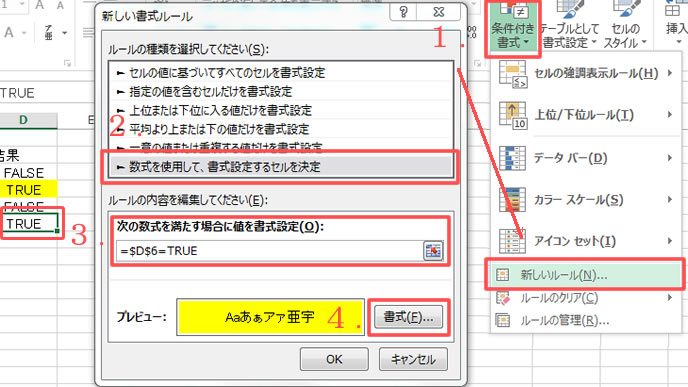Expand セルの強調表示ルール submenu arrow
The height and width of the screenshot is (387, 688).
(670, 73)
